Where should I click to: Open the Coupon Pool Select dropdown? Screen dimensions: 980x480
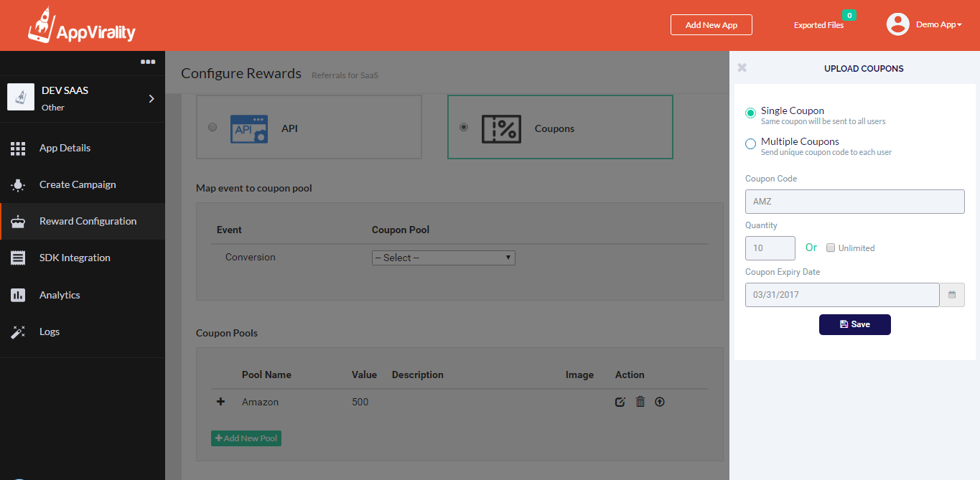pos(444,258)
